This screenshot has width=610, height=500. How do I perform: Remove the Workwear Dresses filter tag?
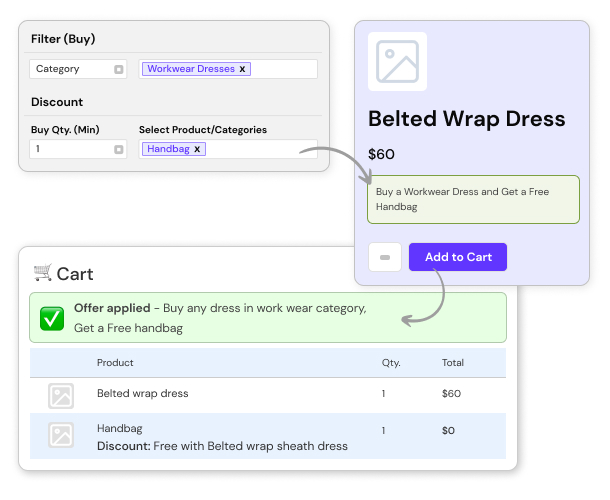pyautogui.click(x=242, y=69)
